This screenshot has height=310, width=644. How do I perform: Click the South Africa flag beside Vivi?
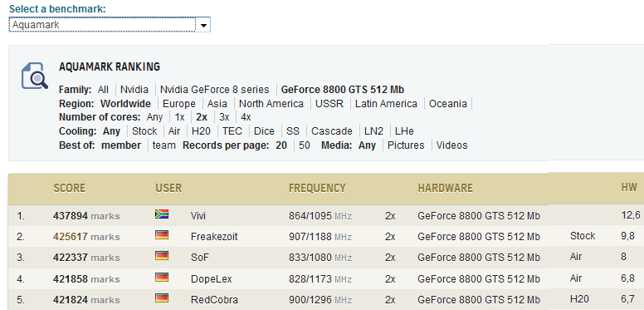(162, 214)
